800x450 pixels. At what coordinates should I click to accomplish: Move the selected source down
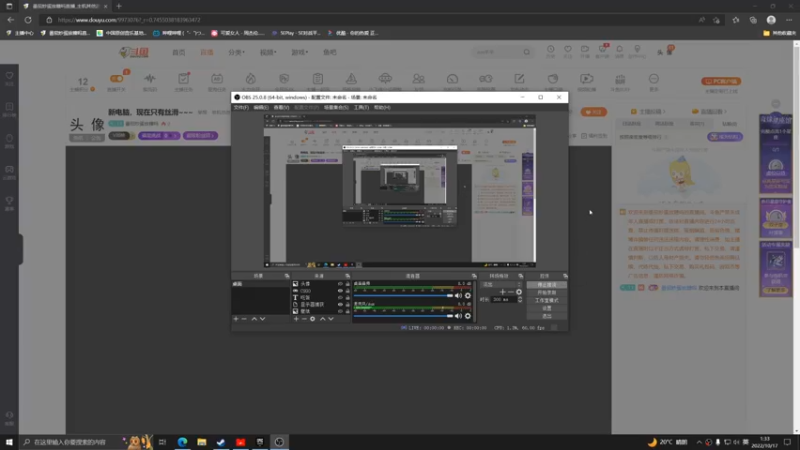pyautogui.click(x=331, y=319)
